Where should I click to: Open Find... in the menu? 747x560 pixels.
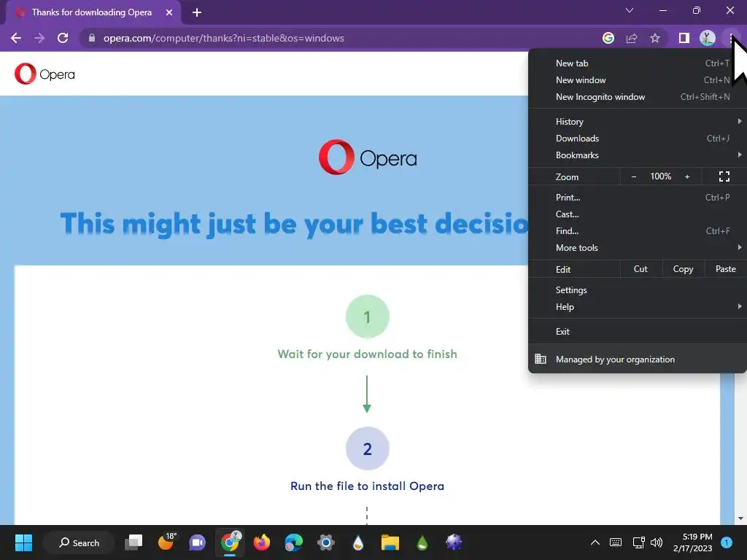coord(638,231)
